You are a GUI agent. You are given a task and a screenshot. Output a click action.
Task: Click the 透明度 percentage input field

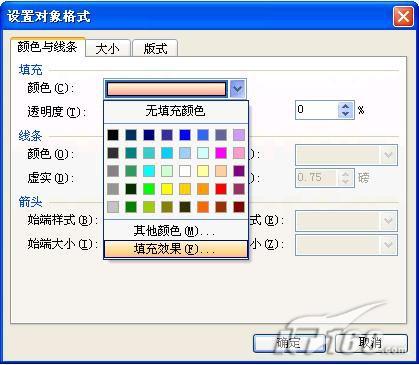click(316, 110)
